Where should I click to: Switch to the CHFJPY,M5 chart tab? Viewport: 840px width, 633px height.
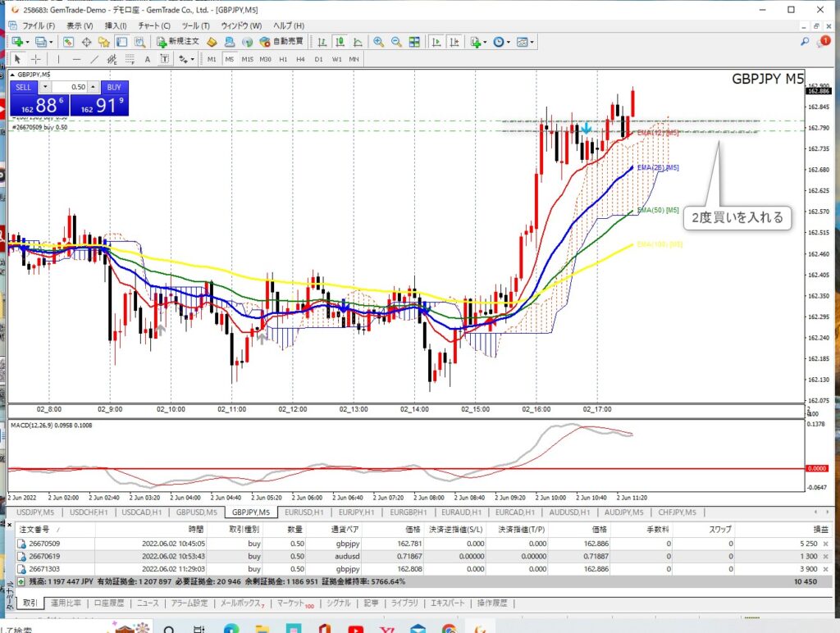click(677, 512)
